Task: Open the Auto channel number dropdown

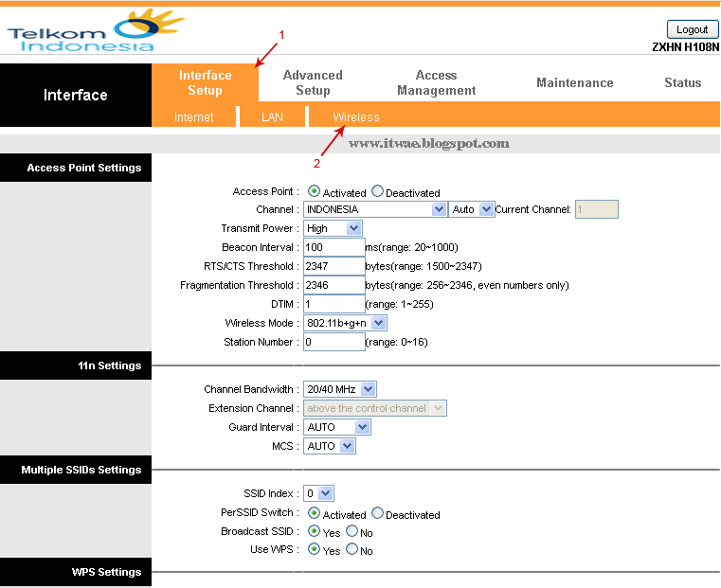Action: tap(471, 209)
